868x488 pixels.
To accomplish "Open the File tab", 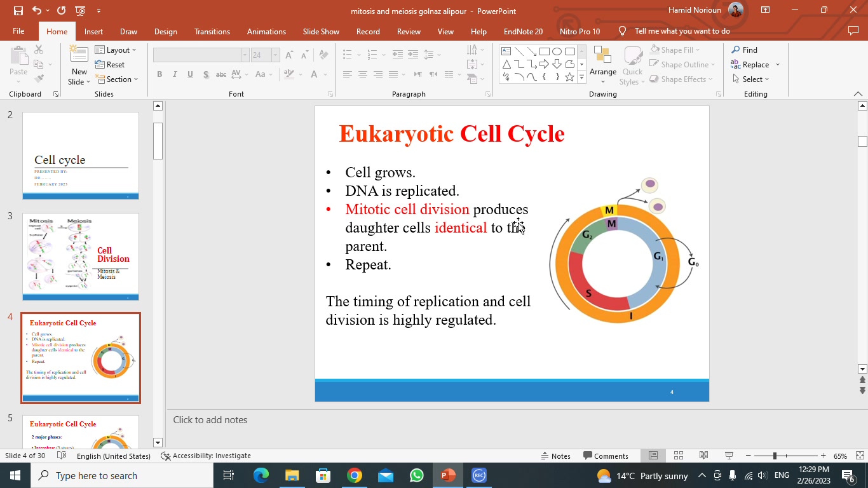I will point(18,31).
